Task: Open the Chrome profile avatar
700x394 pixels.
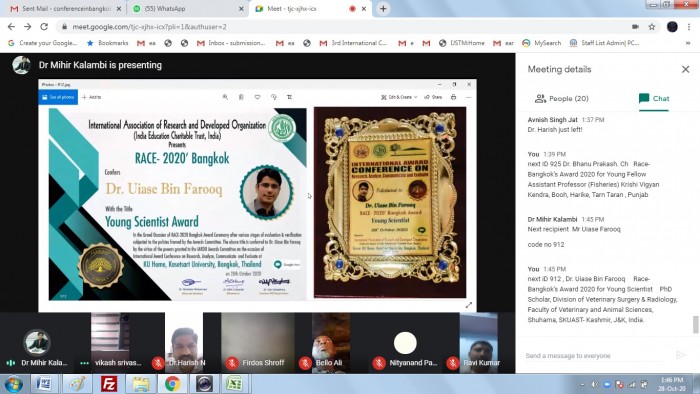Action: click(672, 27)
